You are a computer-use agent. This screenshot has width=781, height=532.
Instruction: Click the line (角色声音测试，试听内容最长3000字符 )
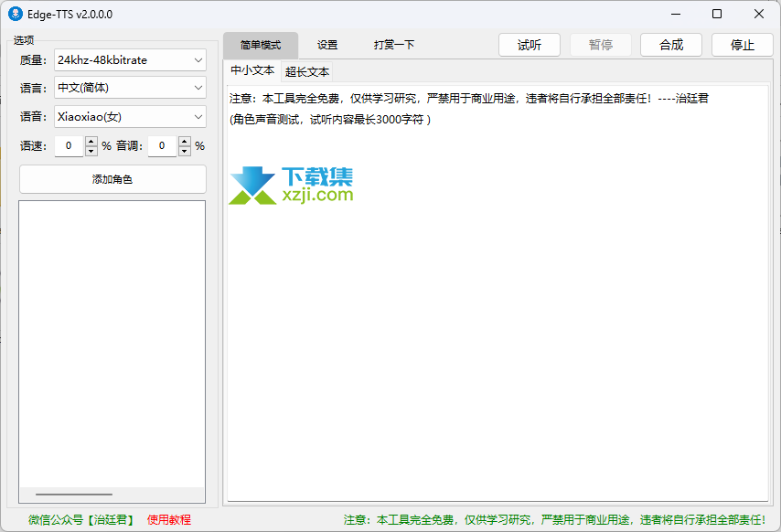pyautogui.click(x=330, y=120)
